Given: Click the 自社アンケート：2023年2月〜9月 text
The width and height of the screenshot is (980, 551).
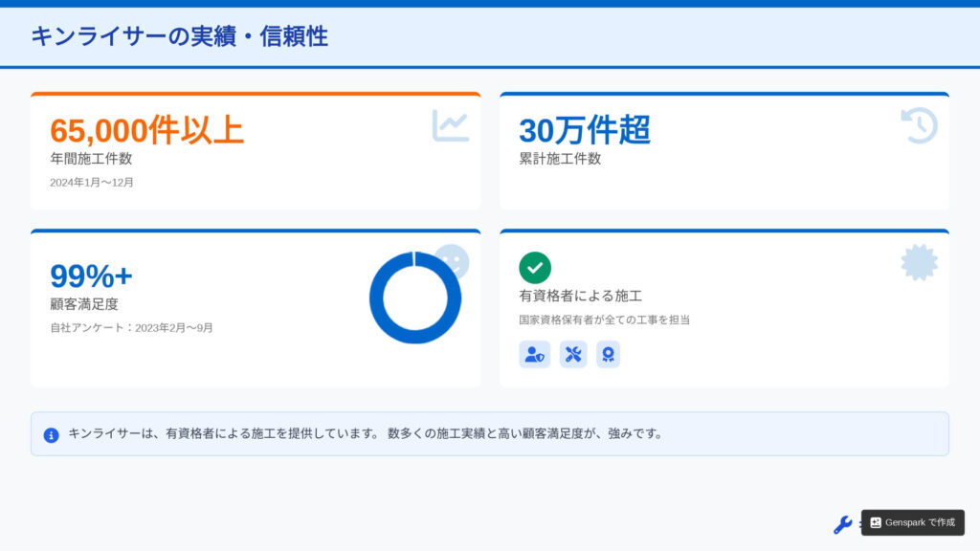Looking at the screenshot, I should click(132, 328).
